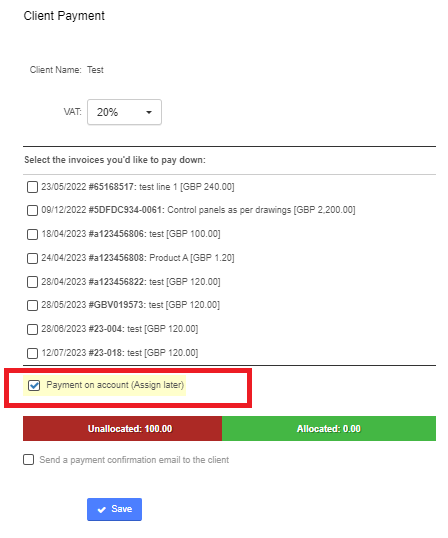
Task: Select invoice #23-004 dated 28/06/2023
Action: tap(32, 329)
